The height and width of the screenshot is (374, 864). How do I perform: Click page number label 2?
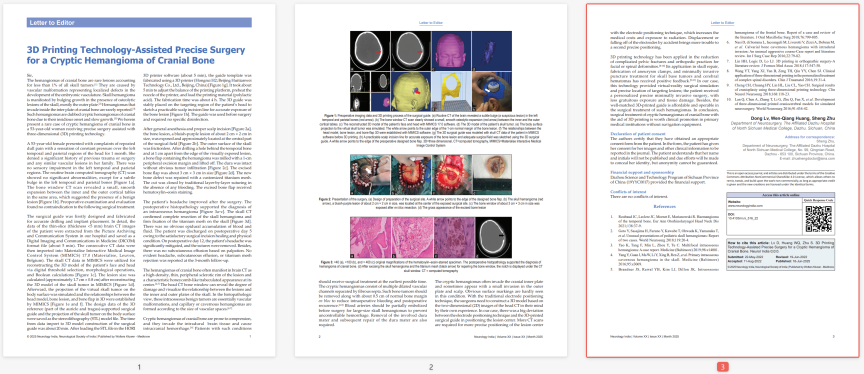(431, 367)
